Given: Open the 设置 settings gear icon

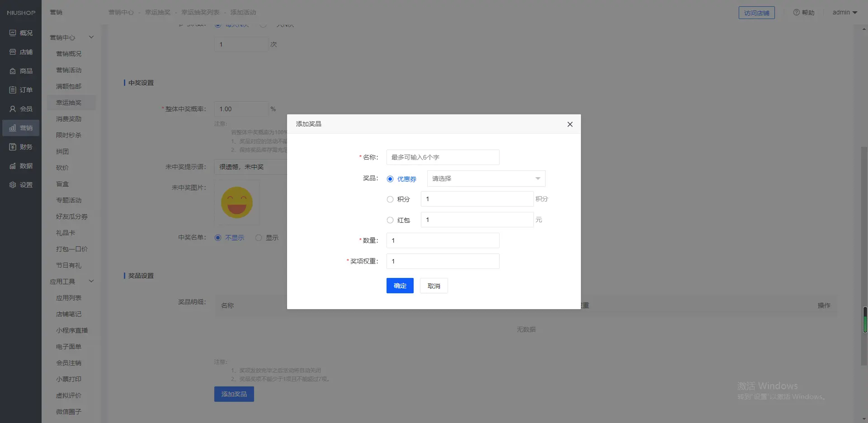Looking at the screenshot, I should click(13, 185).
